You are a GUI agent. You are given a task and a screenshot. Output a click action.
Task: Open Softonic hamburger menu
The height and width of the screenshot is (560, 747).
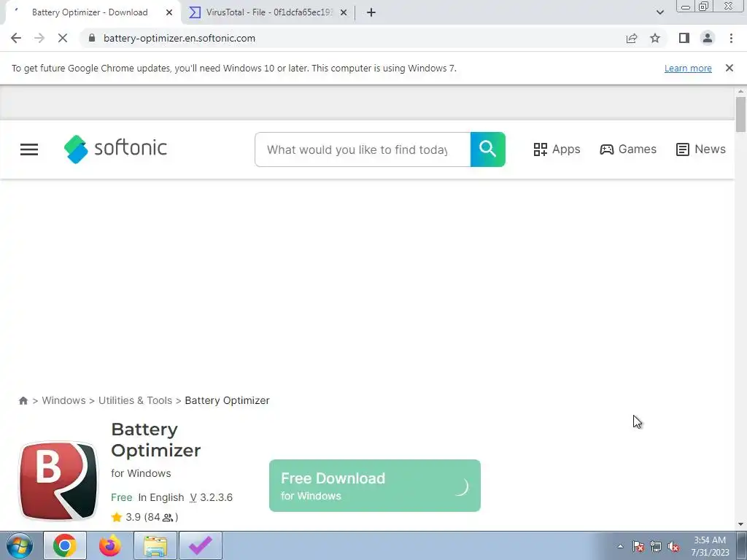coord(29,149)
